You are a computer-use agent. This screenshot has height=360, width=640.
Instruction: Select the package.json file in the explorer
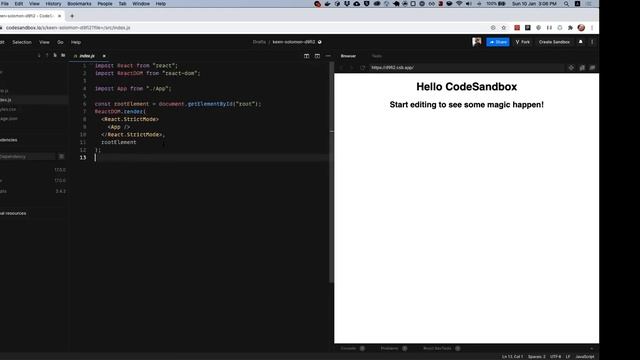pyautogui.click(x=34, y=119)
